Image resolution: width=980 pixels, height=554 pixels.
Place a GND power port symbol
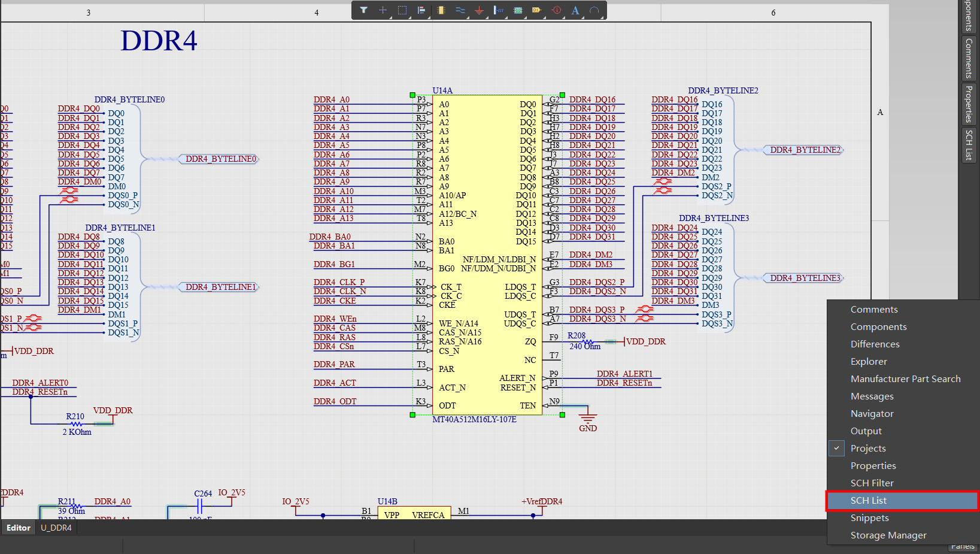click(479, 10)
